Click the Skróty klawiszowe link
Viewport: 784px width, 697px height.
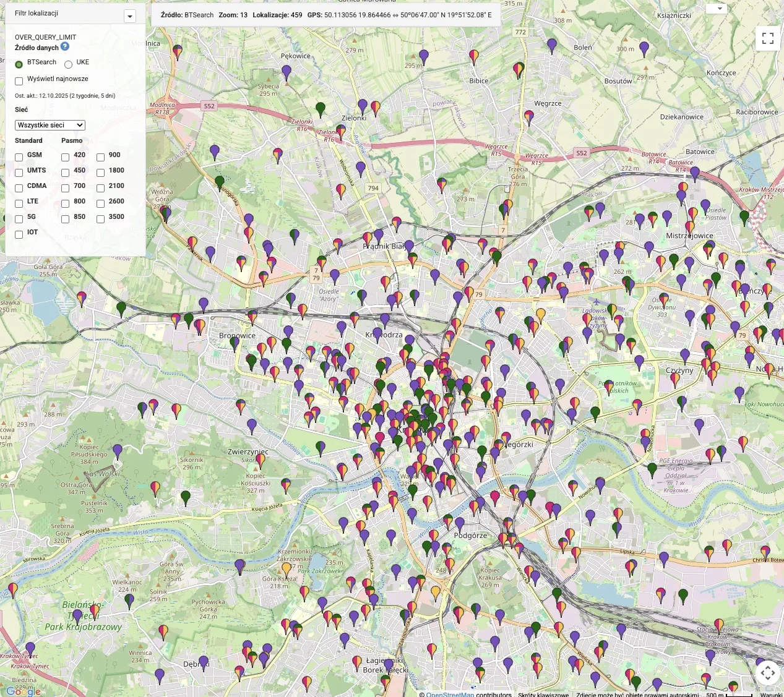pos(543,695)
